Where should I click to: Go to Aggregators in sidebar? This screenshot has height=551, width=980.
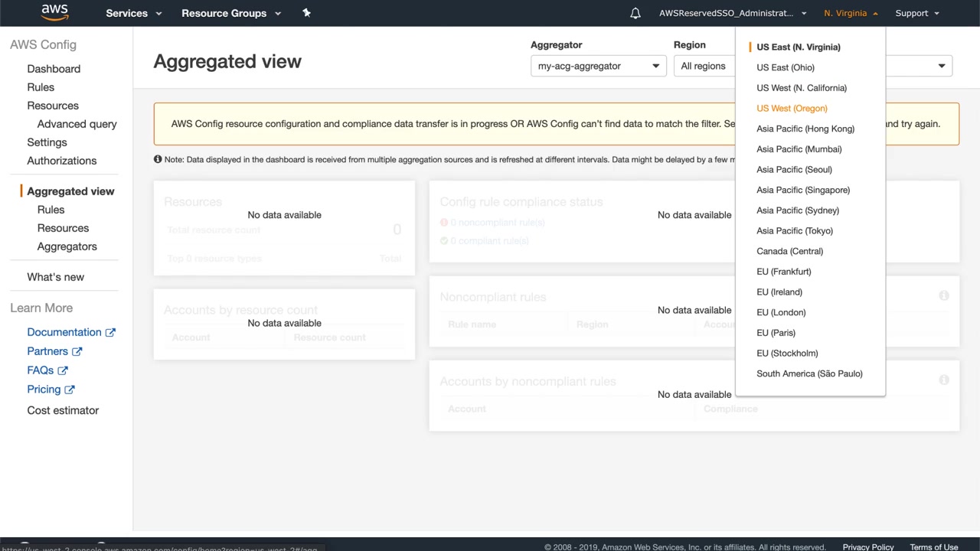point(67,246)
